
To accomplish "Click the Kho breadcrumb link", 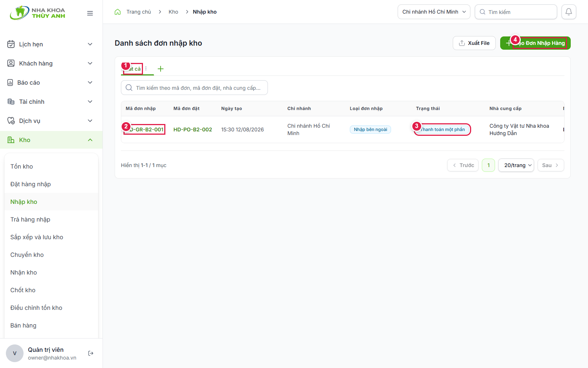I will click(173, 12).
